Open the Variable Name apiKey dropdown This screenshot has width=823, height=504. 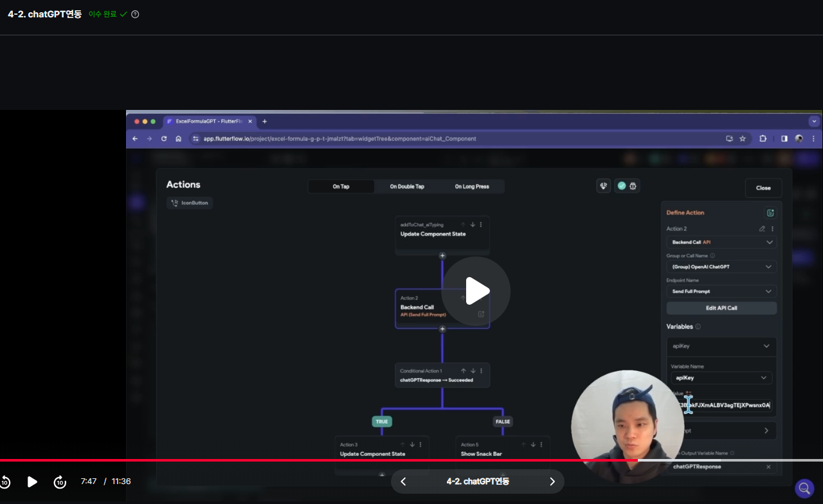(721, 378)
